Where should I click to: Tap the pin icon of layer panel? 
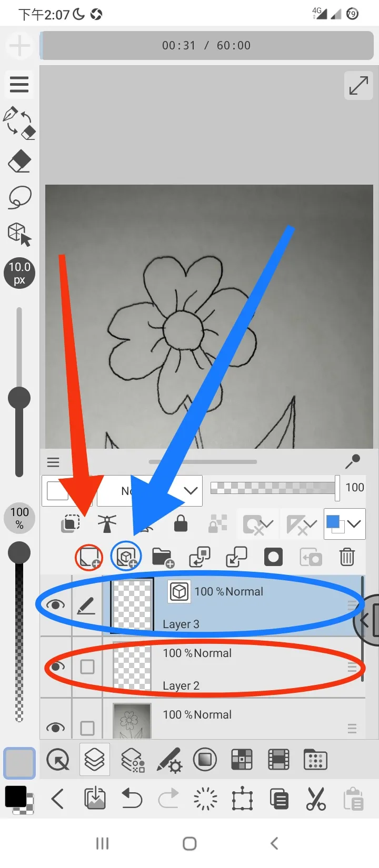tap(353, 461)
